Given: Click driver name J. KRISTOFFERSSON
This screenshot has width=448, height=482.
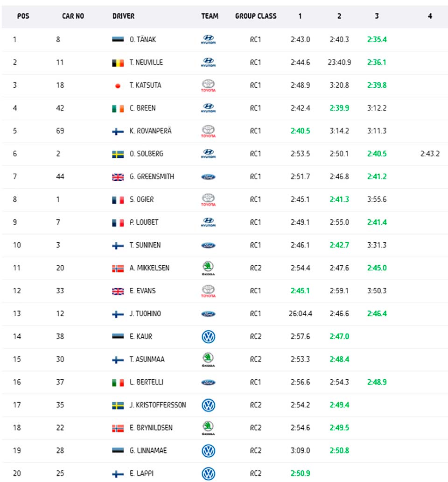Looking at the screenshot, I should (x=158, y=405).
